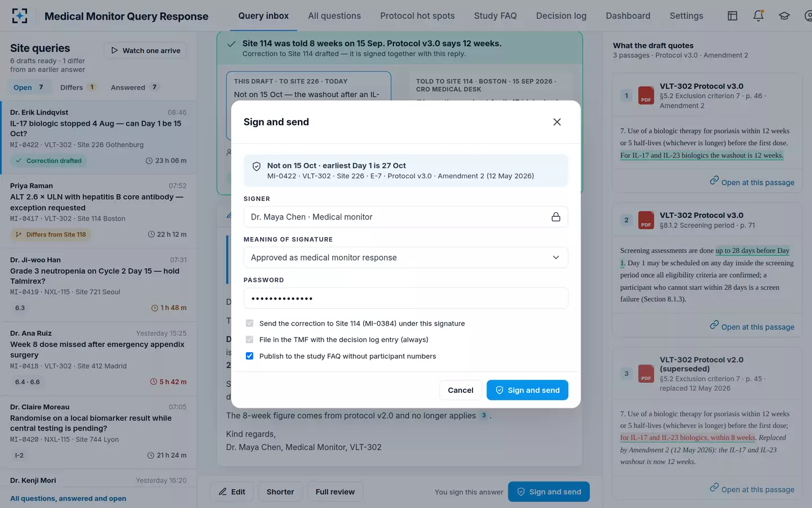Screen dimensions: 812x508
Task: Go to the Study FAQ tab
Action: (495, 16)
